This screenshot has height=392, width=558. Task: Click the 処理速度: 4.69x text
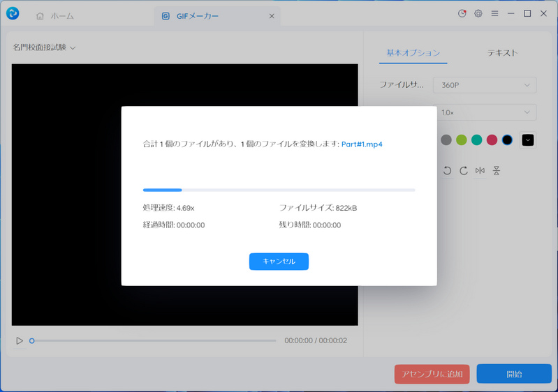(168, 208)
